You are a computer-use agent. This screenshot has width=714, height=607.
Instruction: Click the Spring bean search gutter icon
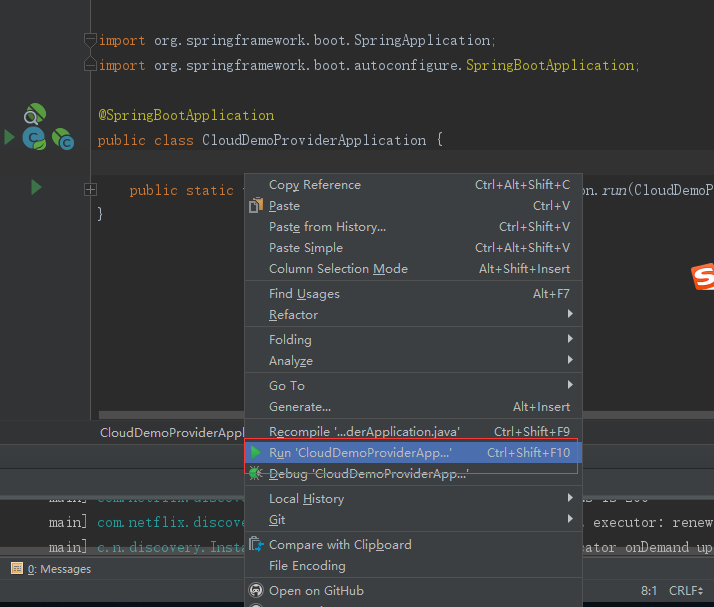click(x=35, y=114)
